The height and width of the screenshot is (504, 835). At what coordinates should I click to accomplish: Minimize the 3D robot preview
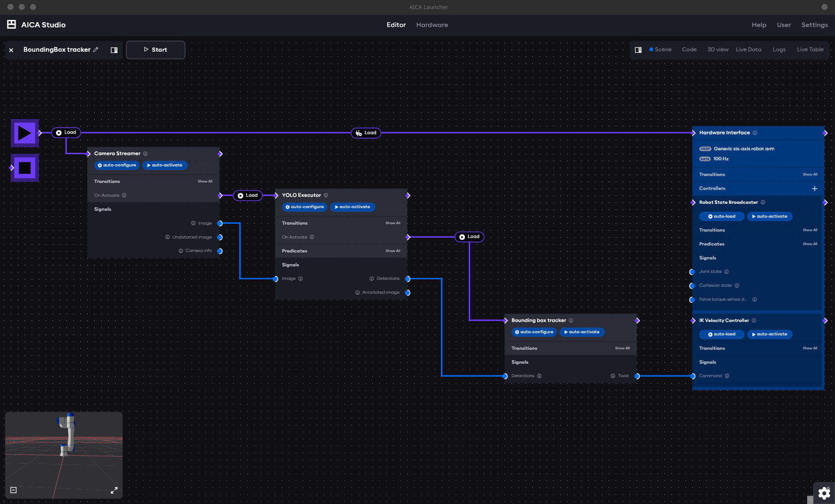tap(13, 490)
